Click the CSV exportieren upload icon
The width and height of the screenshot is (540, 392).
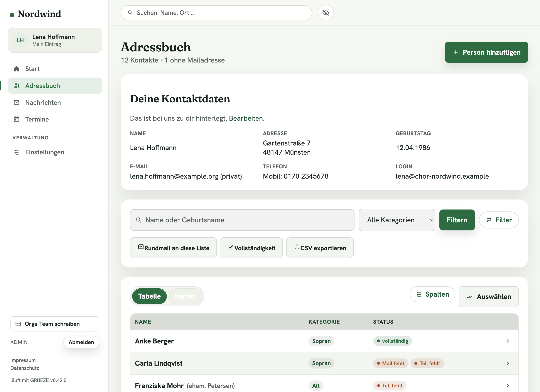[x=297, y=247]
